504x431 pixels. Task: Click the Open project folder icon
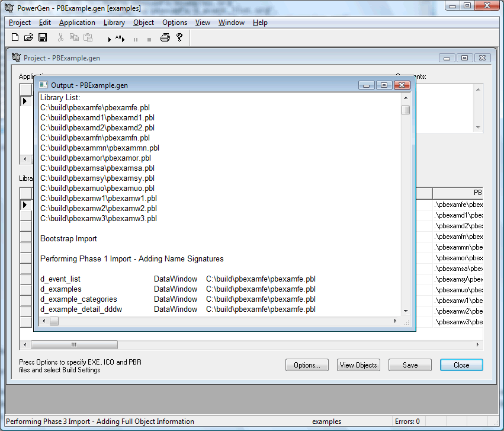click(x=28, y=37)
